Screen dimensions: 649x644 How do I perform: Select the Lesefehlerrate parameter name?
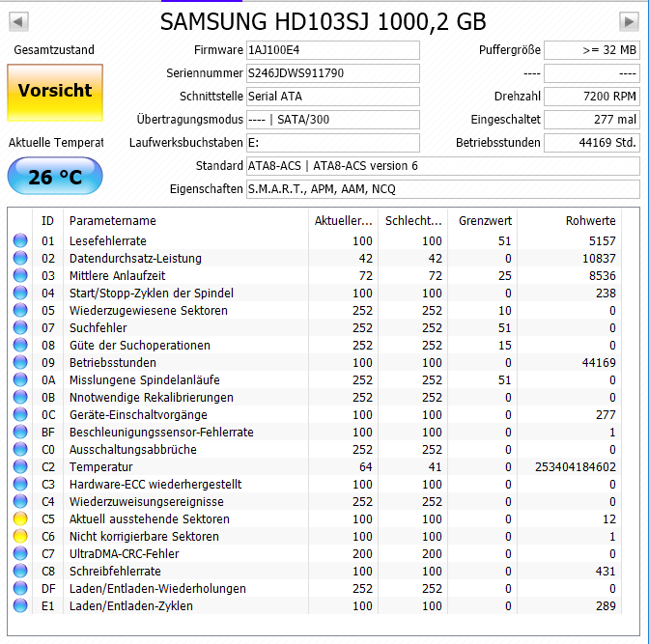coord(107,240)
